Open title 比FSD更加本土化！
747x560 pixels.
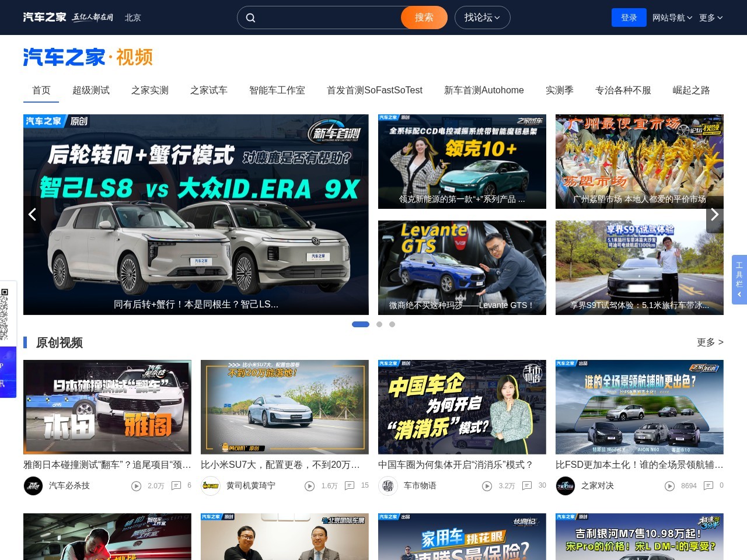tap(640, 465)
